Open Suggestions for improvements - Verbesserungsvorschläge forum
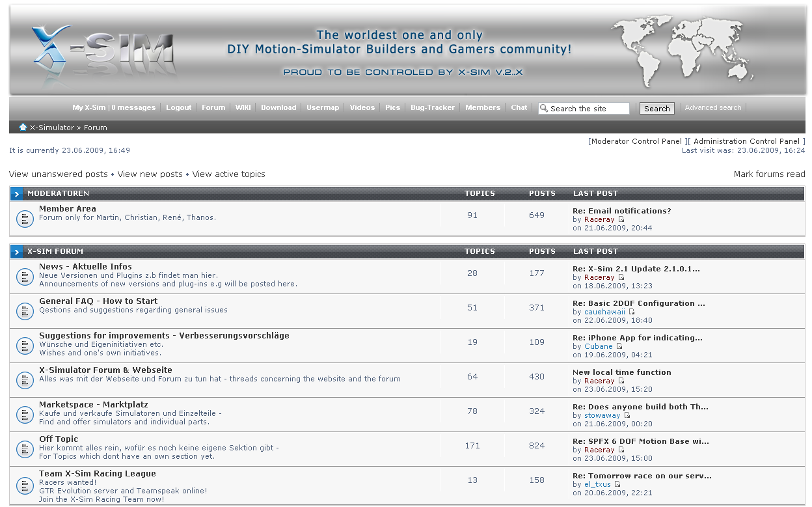 (x=164, y=336)
